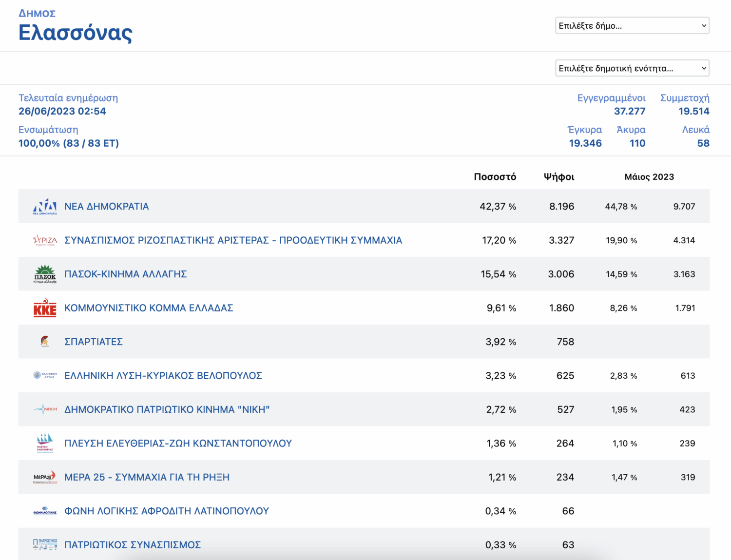This screenshot has width=731, height=560.
Task: Click Νέα Δημοκρατία May votes 9.707
Action: click(684, 207)
